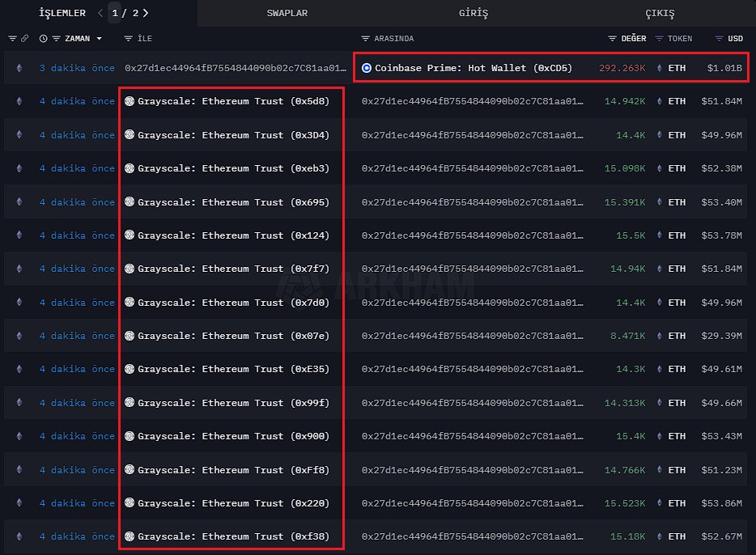756x555 pixels.
Task: Select the Çıkış tab
Action: pos(660,13)
